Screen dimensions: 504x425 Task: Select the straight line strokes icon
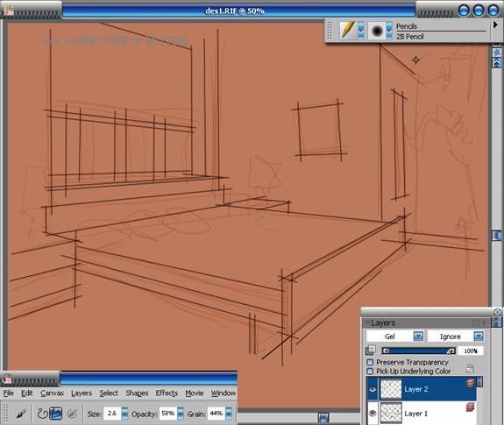click(x=56, y=413)
